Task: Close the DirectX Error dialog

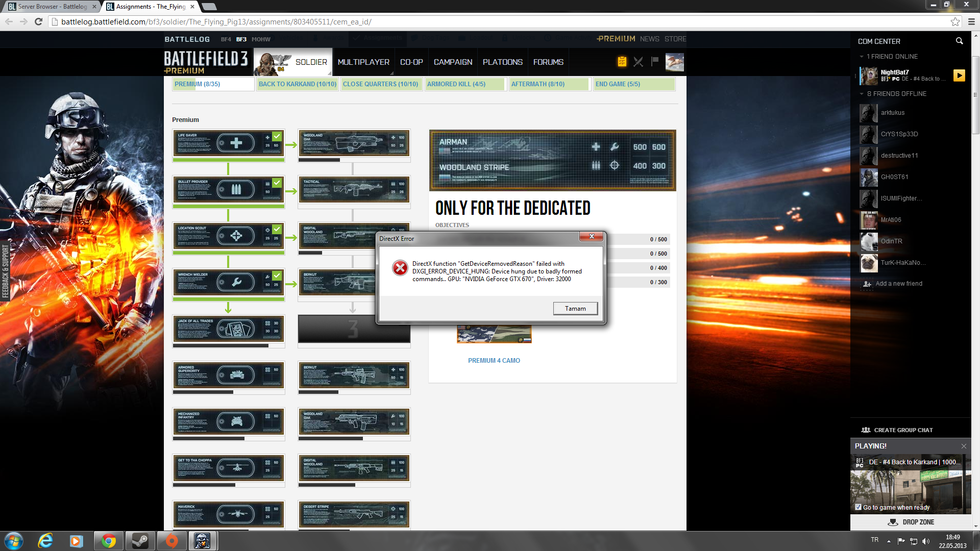Action: coord(592,236)
